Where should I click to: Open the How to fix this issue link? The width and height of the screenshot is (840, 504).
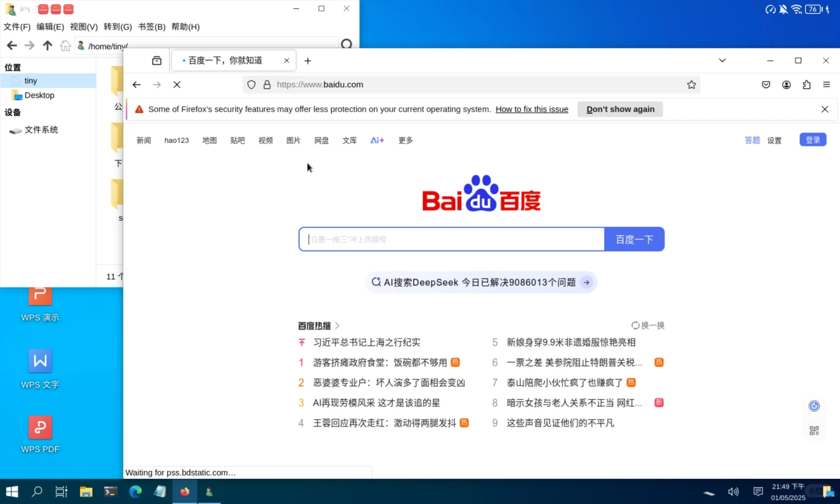tap(532, 109)
